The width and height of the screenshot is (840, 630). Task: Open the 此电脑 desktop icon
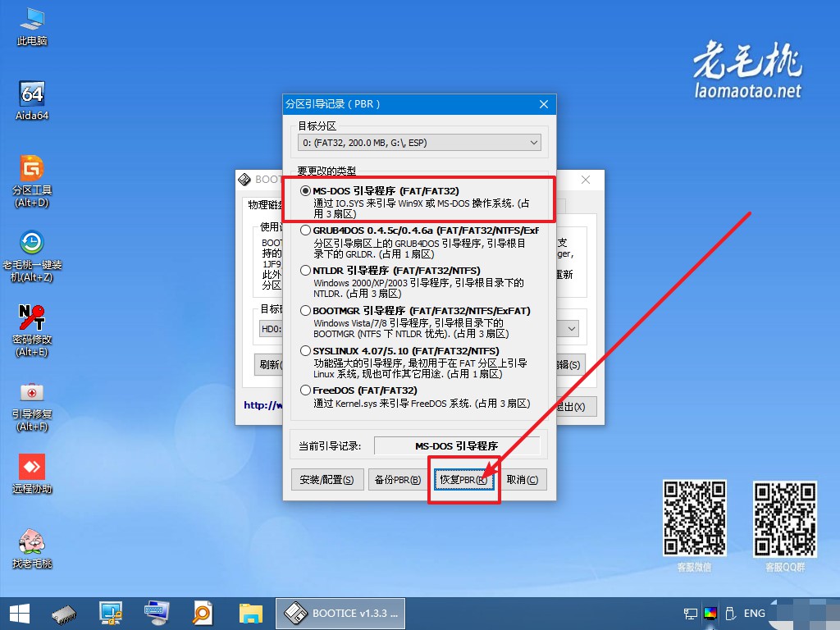pos(32,27)
